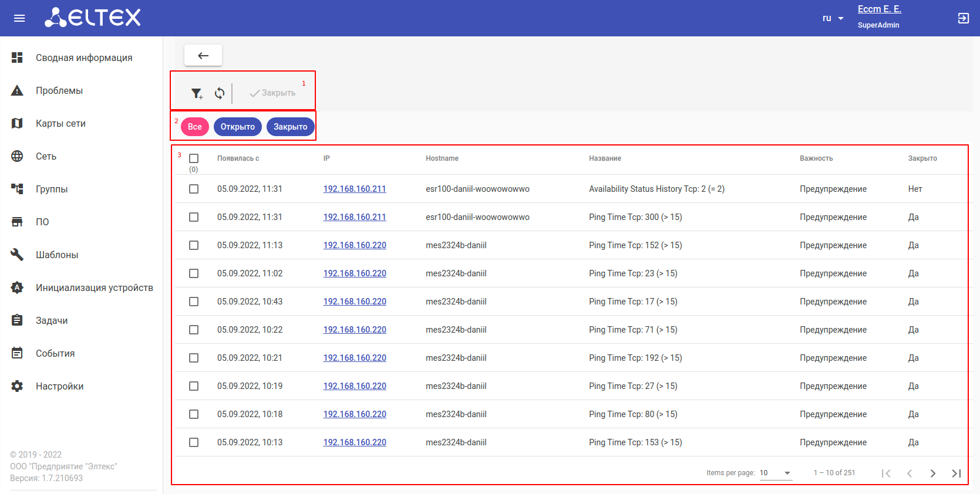Image resolution: width=980 pixels, height=494 pixels.
Task: Open IP link in the 11:31 Availability row
Action: [x=355, y=189]
